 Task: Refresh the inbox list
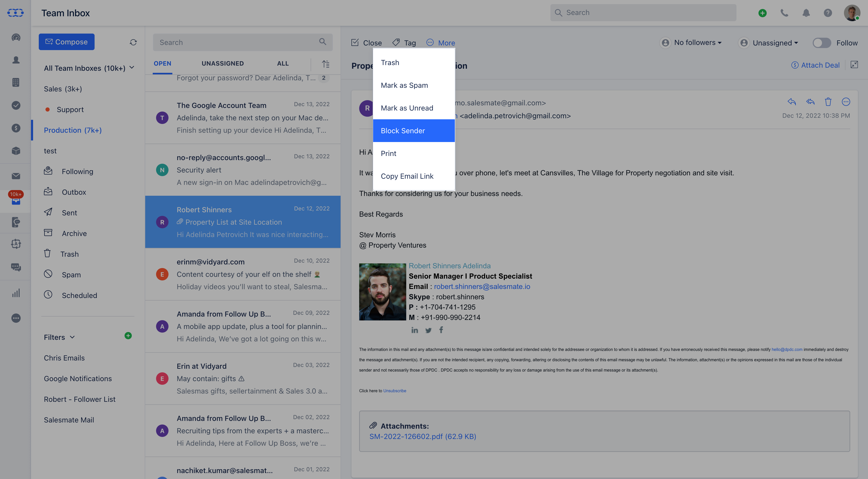tap(133, 42)
